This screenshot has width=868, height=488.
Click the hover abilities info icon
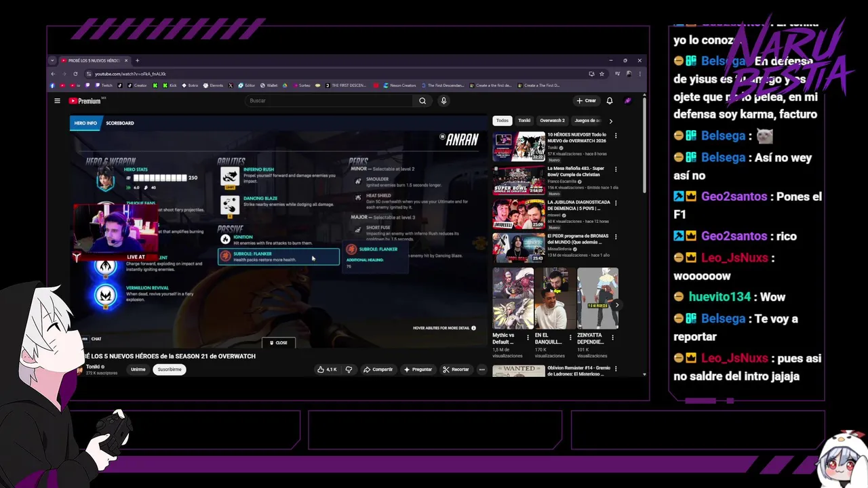point(473,328)
